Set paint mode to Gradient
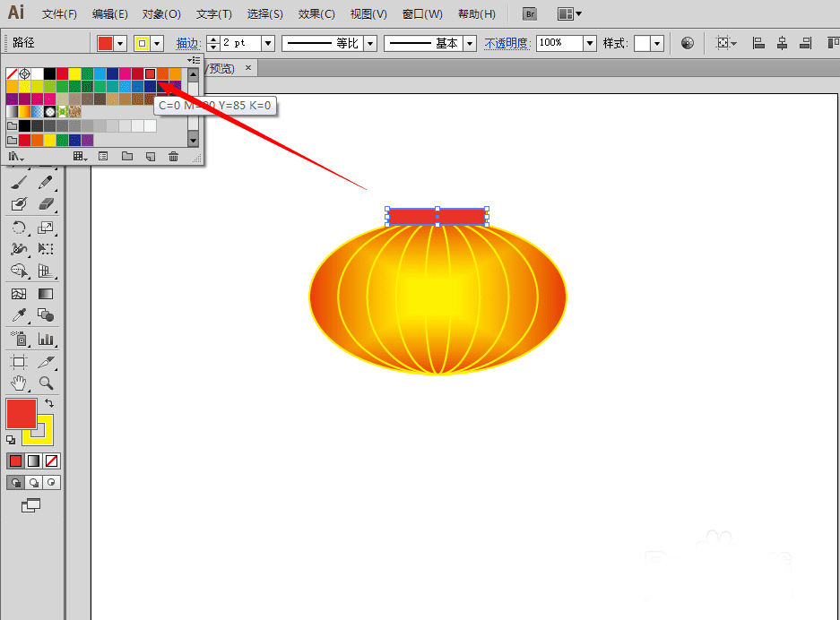 (x=34, y=461)
